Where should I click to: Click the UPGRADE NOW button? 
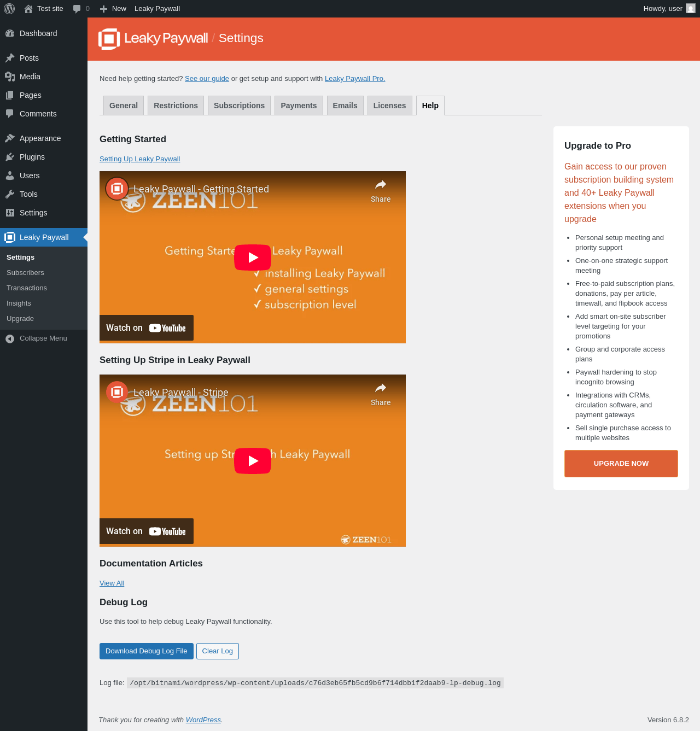[x=621, y=464]
